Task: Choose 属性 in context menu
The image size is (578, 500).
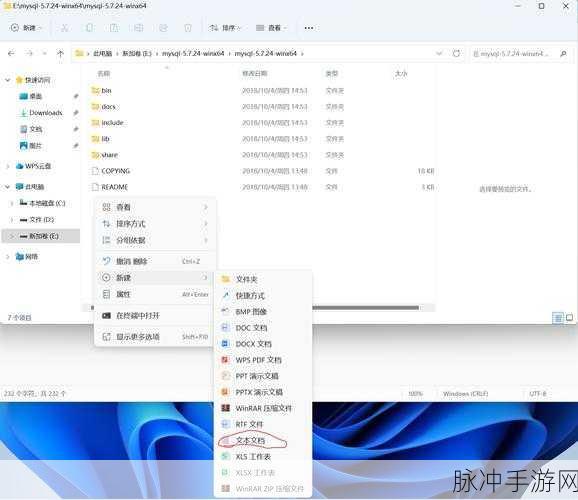Action: tap(155, 294)
